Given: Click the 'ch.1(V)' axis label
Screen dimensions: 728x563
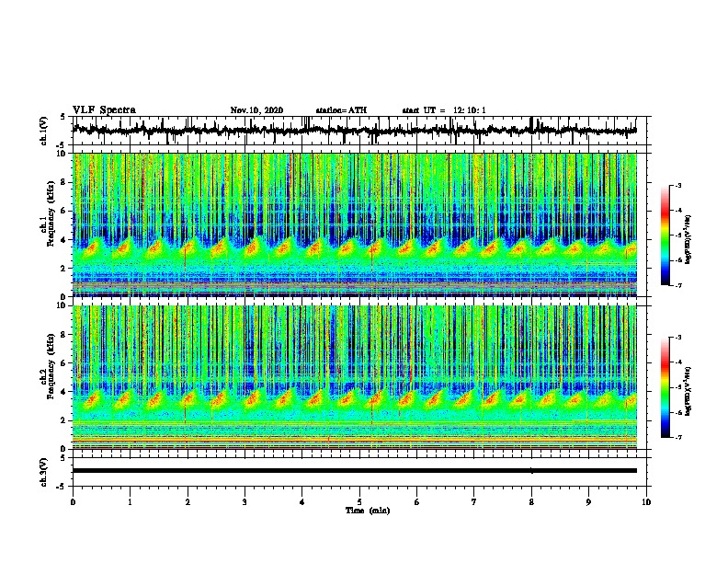Looking at the screenshot, I should [44, 131].
